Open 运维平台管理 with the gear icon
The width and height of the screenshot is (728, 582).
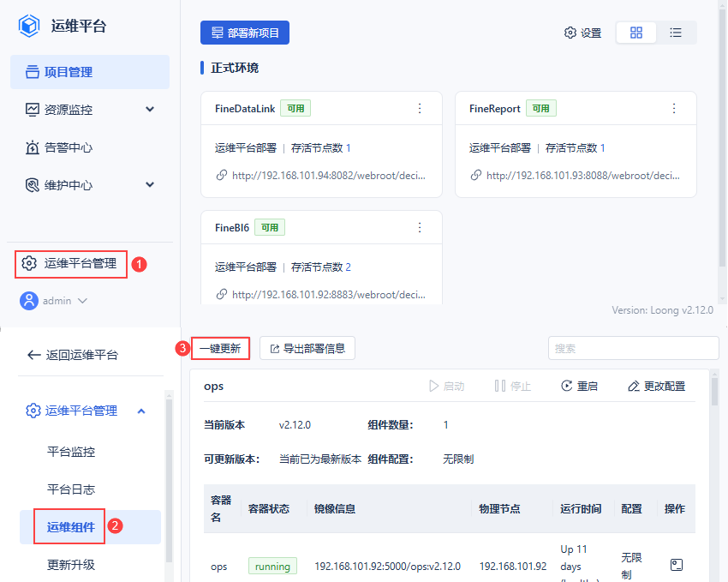pyautogui.click(x=71, y=264)
